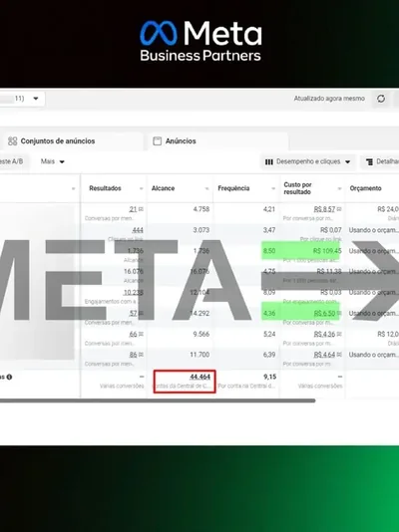Open the Desempenho e cliques columns dropdown

pos(307,161)
